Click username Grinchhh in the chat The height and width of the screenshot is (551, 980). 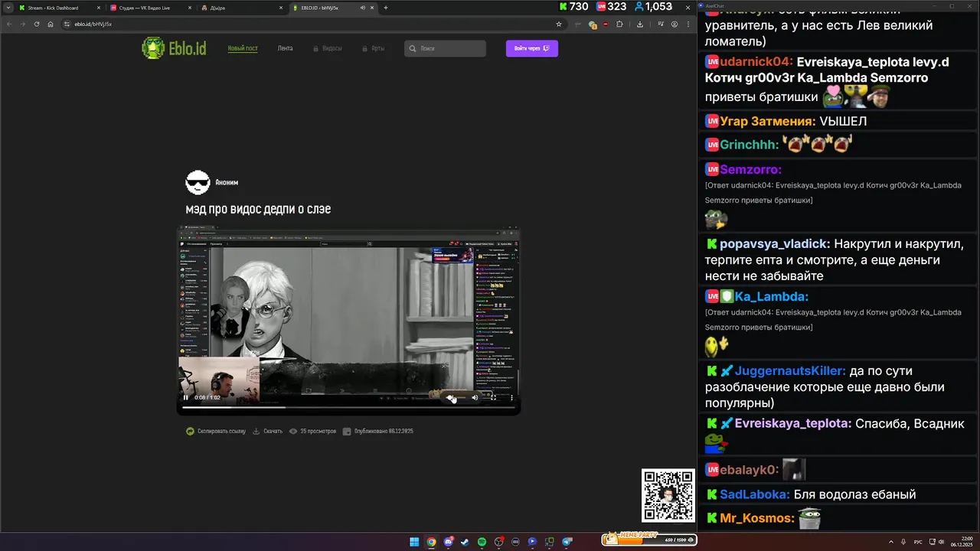(x=750, y=144)
